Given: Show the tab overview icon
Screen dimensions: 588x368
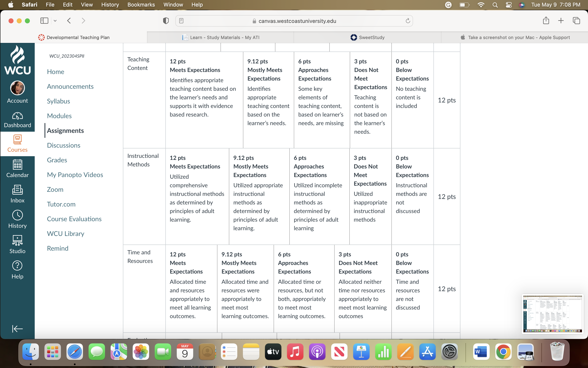Looking at the screenshot, I should click(x=576, y=21).
